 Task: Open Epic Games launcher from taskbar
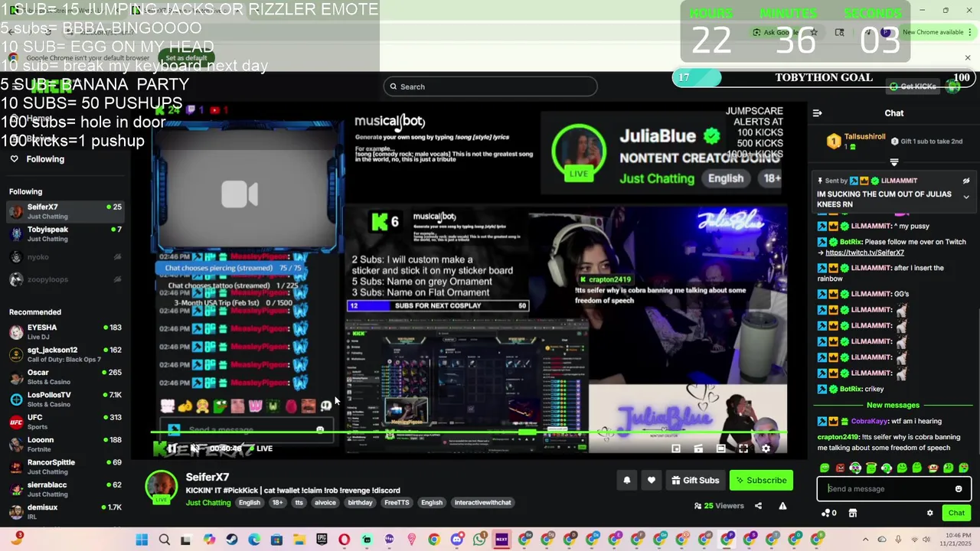pyautogui.click(x=322, y=540)
